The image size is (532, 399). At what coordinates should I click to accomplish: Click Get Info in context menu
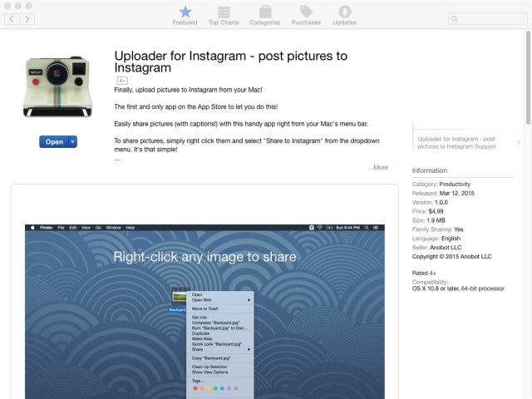tap(199, 318)
